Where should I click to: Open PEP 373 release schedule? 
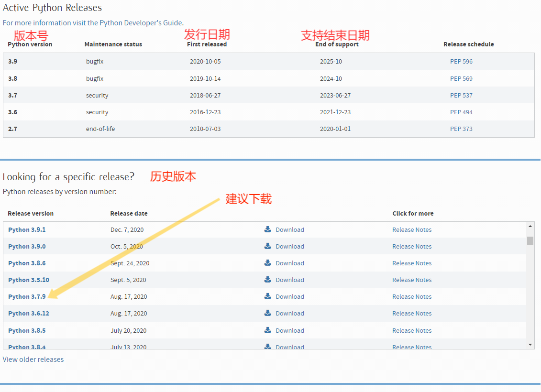461,129
